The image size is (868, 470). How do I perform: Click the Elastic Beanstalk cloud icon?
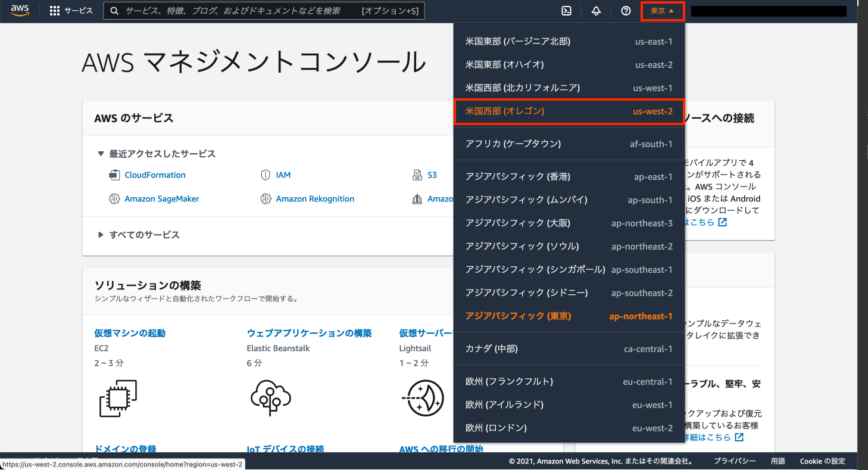click(270, 397)
